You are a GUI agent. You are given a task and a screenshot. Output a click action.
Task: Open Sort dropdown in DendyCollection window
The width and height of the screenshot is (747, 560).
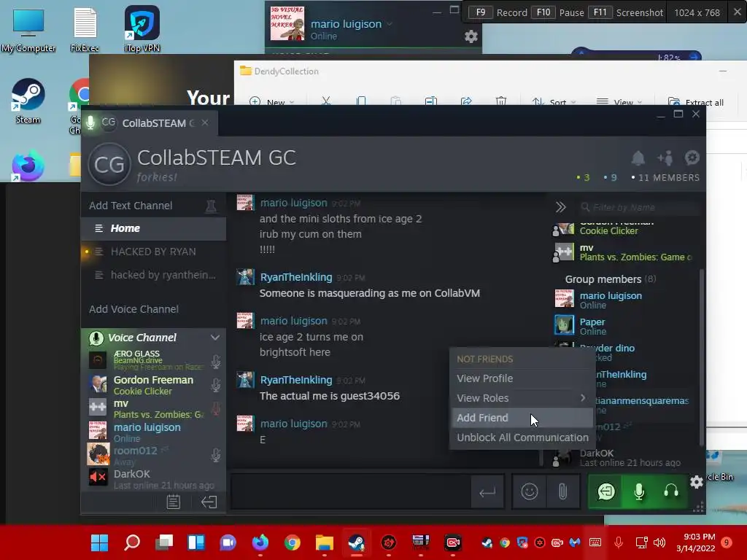(554, 101)
